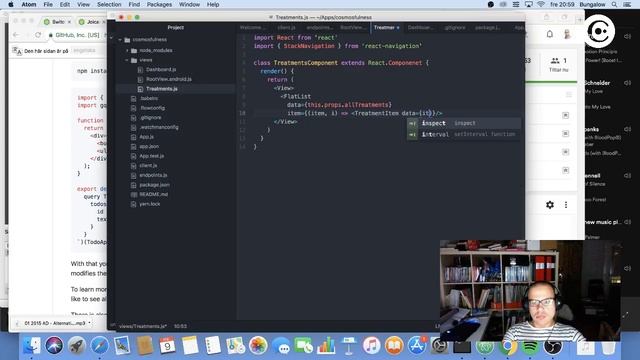Open the View menu
The width and height of the screenshot is (640, 360).
83,4
